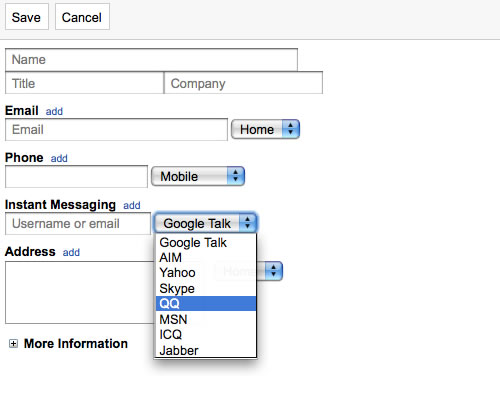Open the Mobile phone type dropdown
The image size is (500, 400).
[x=198, y=176]
